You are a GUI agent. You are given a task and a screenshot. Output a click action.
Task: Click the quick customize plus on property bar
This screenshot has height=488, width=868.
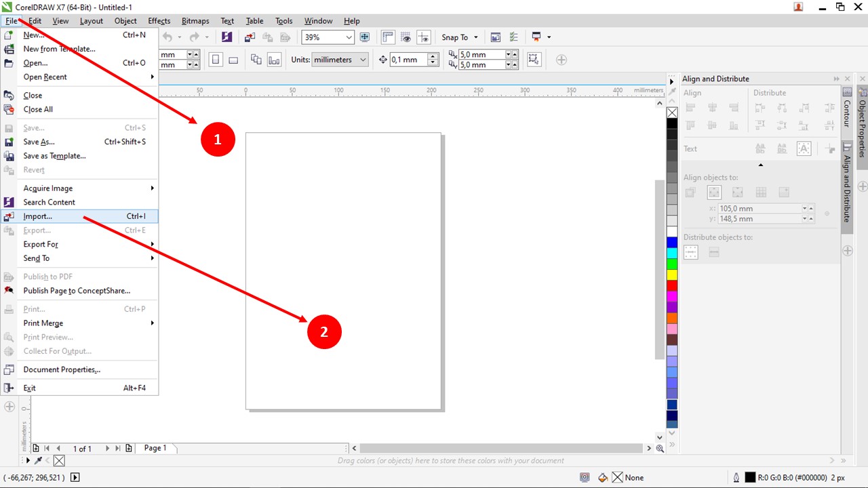coord(561,60)
